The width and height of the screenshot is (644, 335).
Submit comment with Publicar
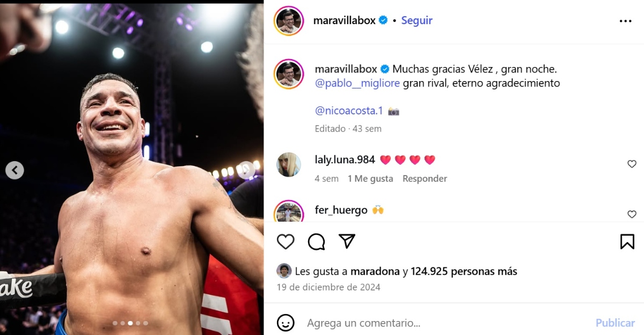(x=615, y=323)
